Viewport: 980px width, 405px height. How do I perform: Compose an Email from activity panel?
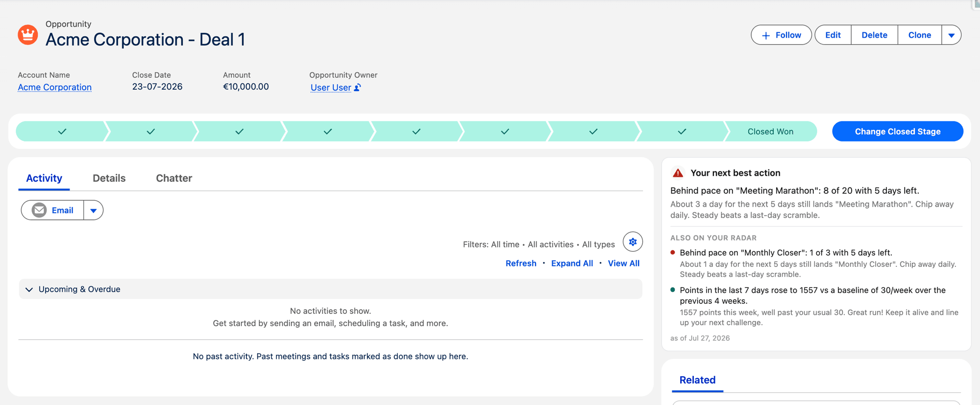pyautogui.click(x=53, y=210)
